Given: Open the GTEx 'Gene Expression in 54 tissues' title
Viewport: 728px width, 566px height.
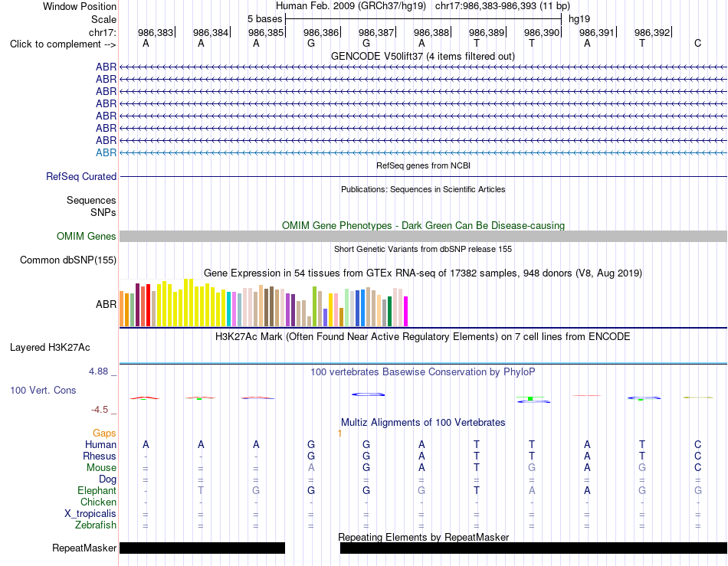Looking at the screenshot, I should pyautogui.click(x=423, y=273).
